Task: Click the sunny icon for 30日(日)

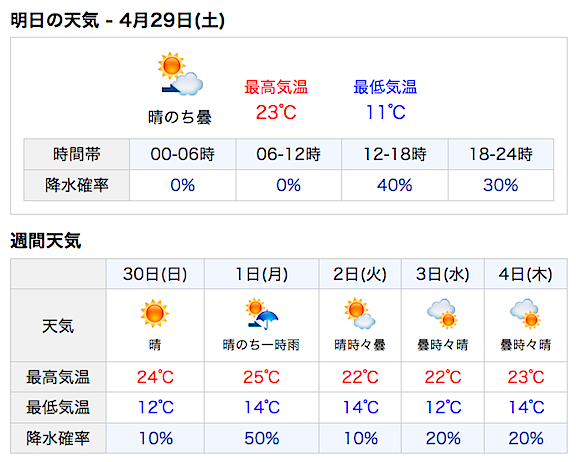Action: click(x=155, y=313)
